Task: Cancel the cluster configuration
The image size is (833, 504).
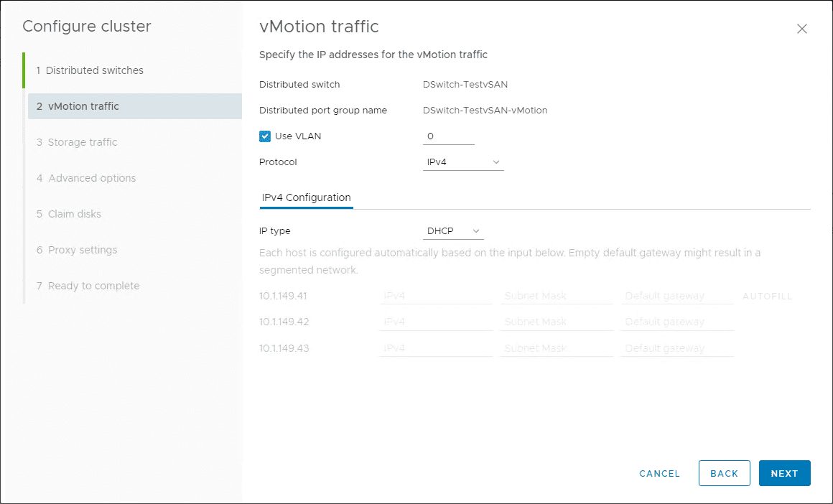Action: [659, 473]
